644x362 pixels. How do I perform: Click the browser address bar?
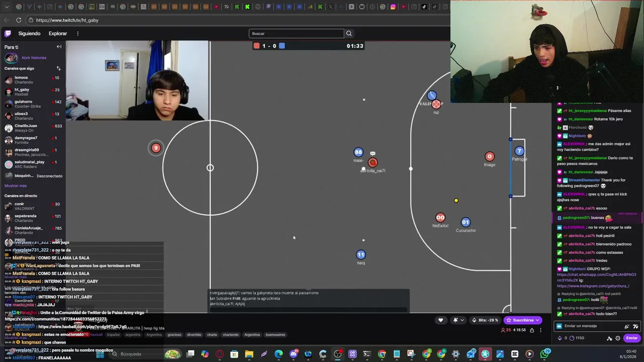(236, 20)
